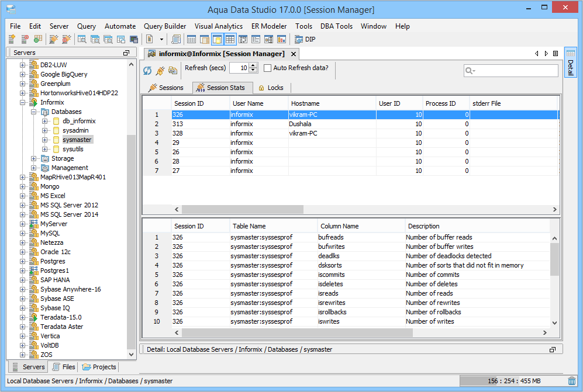Viewport: 583px width, 392px height.
Task: Open the Query Builder menu
Action: pyautogui.click(x=165, y=26)
